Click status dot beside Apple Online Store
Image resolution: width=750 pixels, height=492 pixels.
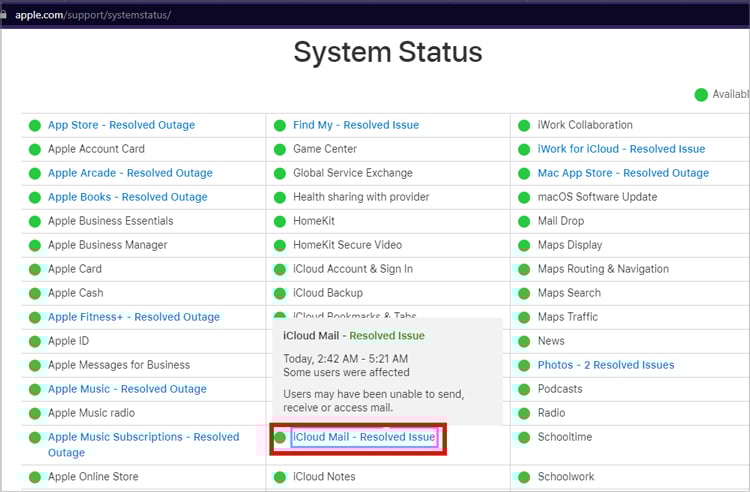[x=35, y=477]
